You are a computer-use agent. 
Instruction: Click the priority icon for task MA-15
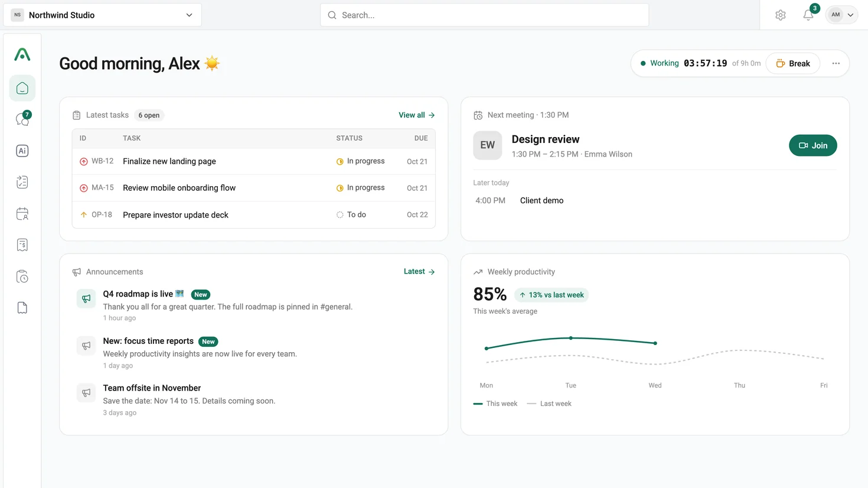pyautogui.click(x=84, y=188)
